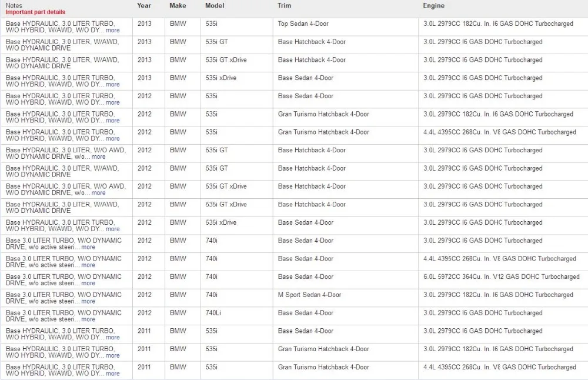Select the 6.0L 5972CC V12 engine cell
The width and height of the screenshot is (588, 380).
coord(503,280)
